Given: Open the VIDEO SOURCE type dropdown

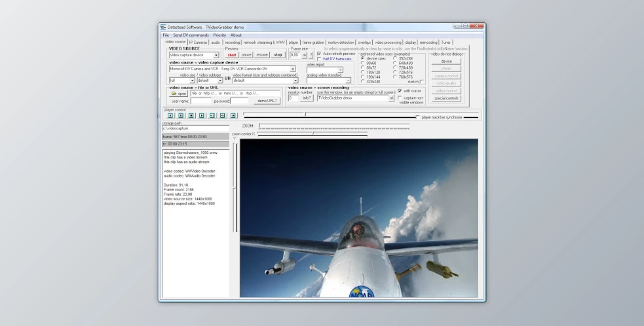Looking at the screenshot, I should tap(216, 55).
